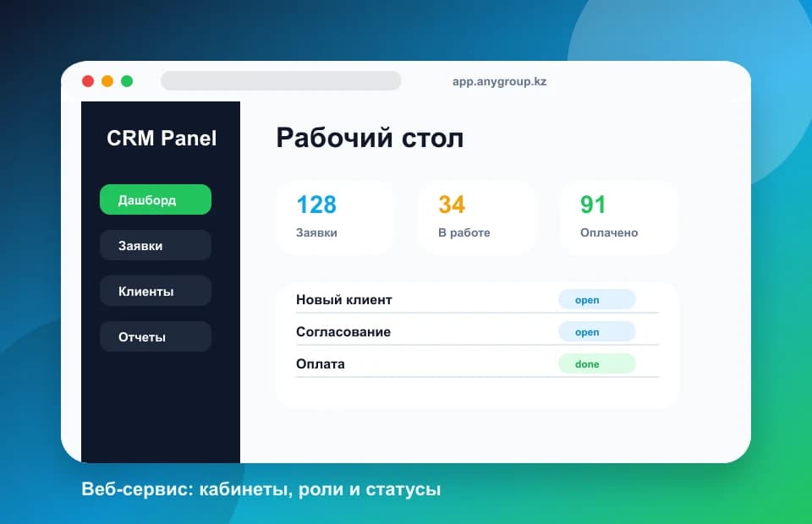This screenshot has height=524, width=812.
Task: Select the Согласование row
Action: pos(477,332)
